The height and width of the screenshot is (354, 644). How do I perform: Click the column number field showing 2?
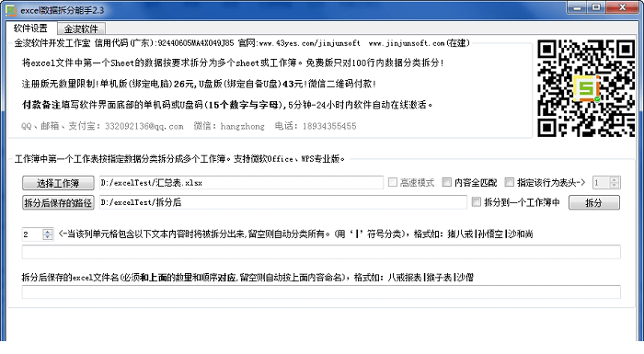click(x=32, y=234)
